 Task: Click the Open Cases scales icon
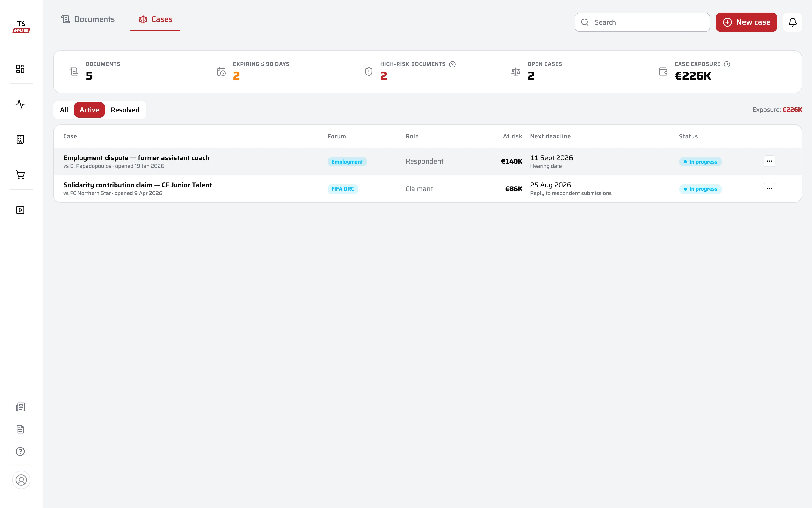coord(515,72)
